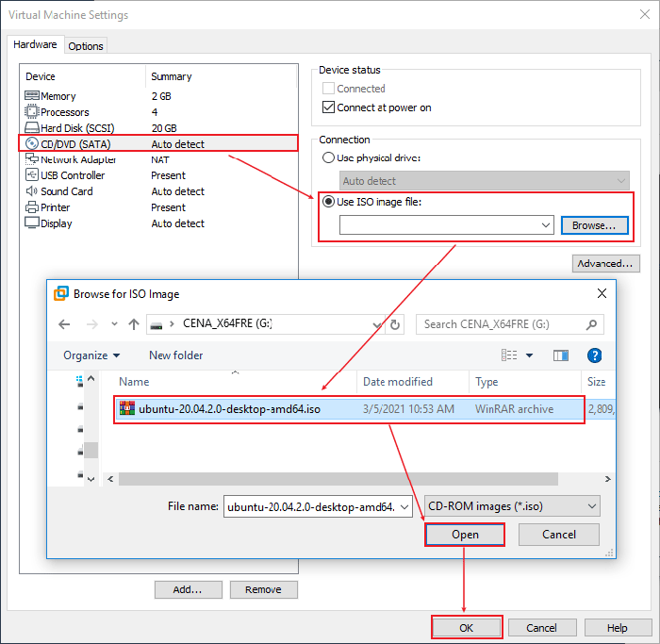Click the navigation pane scroll up arrow
The width and height of the screenshot is (660, 644).
pos(91,378)
